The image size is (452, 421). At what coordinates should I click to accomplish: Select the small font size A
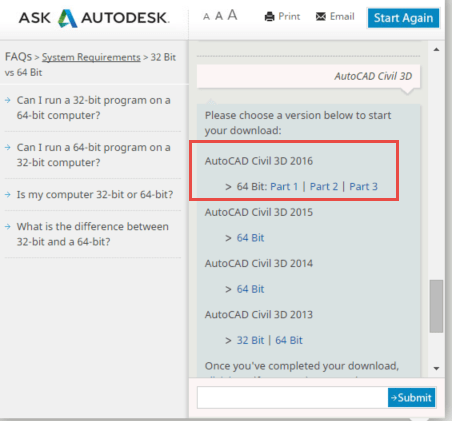[206, 17]
